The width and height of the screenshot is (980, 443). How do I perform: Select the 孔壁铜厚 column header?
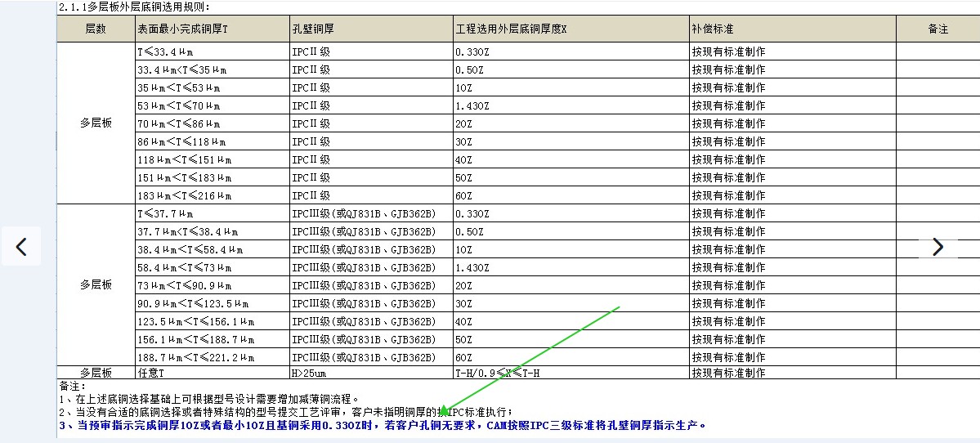point(371,29)
